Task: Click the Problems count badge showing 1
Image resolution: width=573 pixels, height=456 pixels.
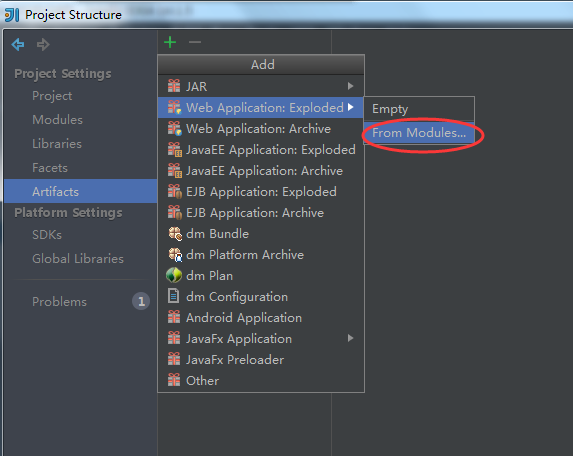Action: (141, 301)
